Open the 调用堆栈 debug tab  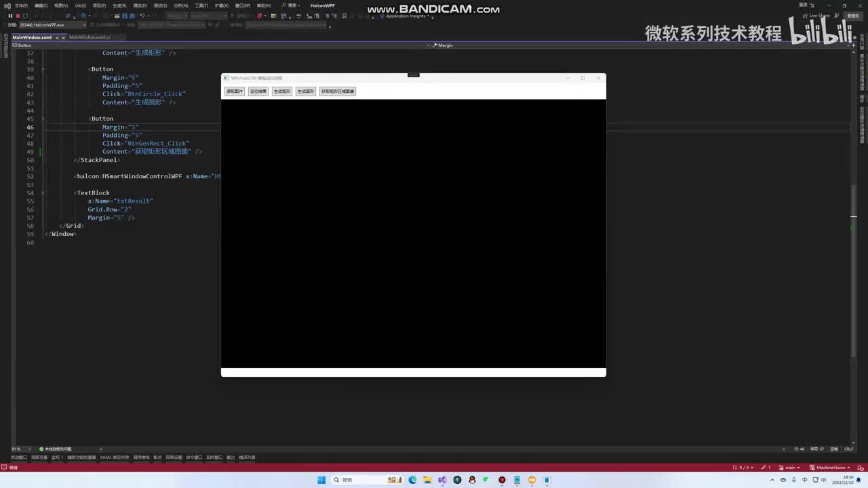141,457
